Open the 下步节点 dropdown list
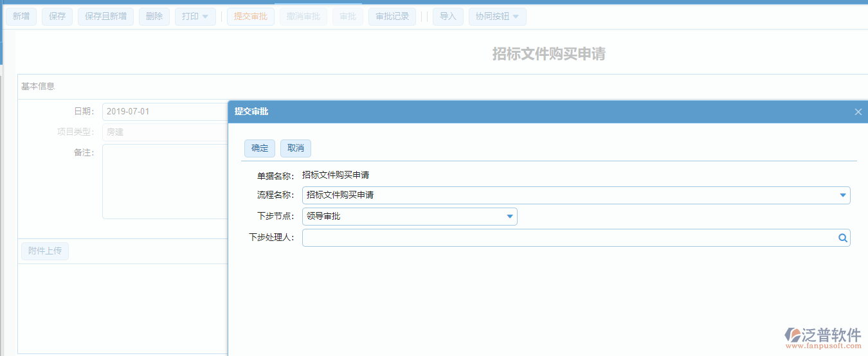The image size is (868, 356). coord(510,217)
